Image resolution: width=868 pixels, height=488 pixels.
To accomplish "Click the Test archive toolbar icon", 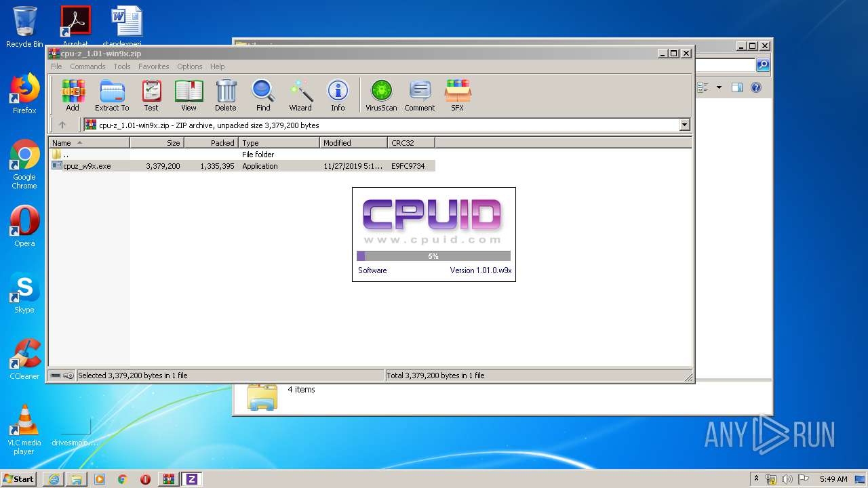I will 151,95.
